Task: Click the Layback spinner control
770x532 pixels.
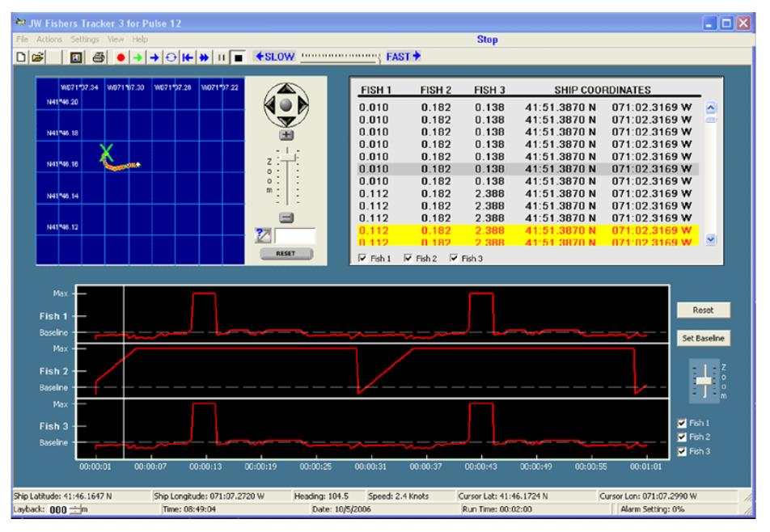Action: pos(76,509)
